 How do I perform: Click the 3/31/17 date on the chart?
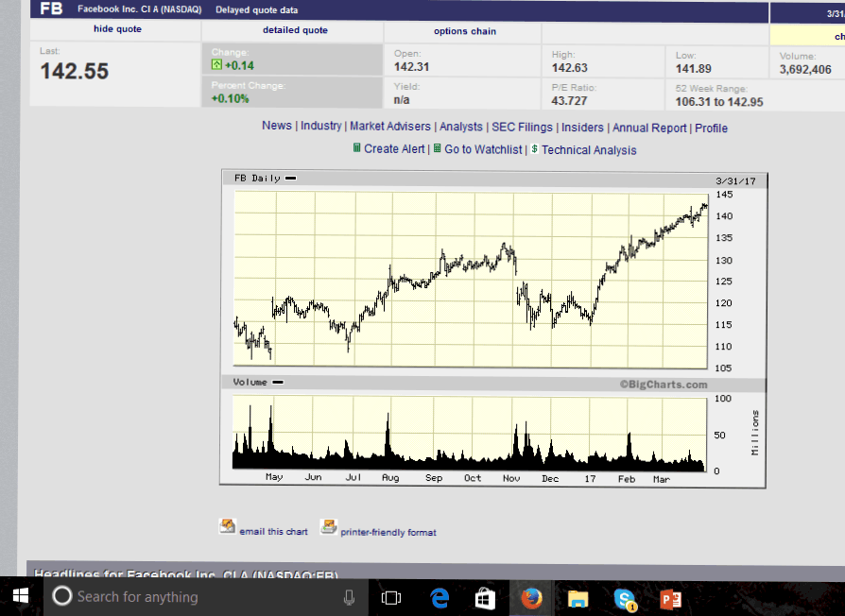tap(735, 180)
